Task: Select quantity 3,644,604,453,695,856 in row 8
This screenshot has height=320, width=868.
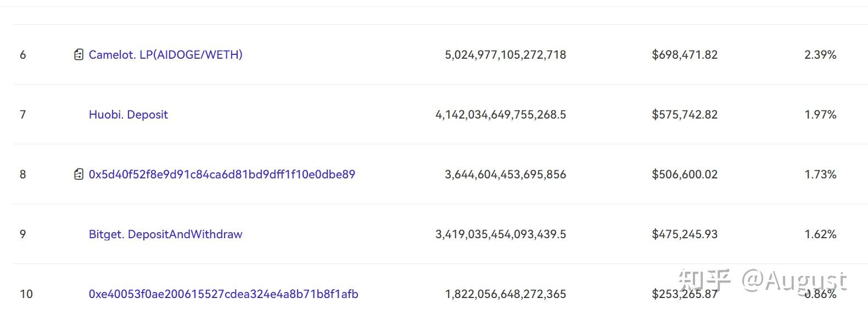Action: [x=505, y=174]
